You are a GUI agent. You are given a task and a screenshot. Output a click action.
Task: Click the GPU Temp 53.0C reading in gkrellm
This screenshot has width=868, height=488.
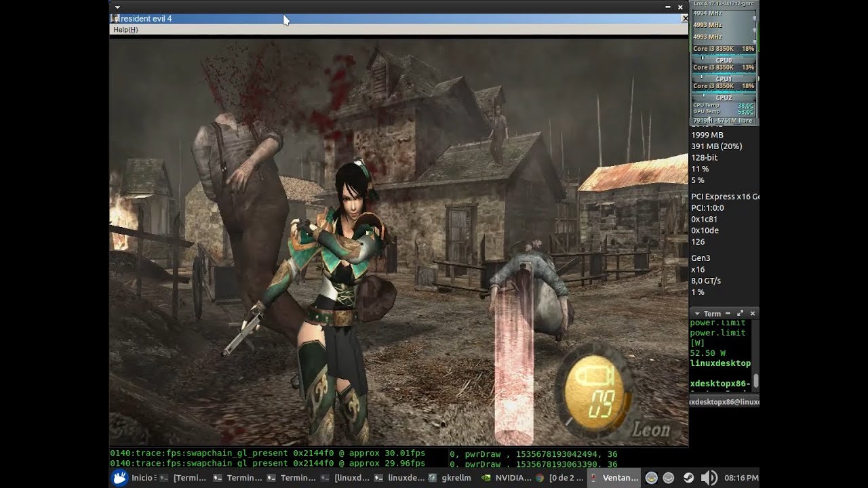[x=724, y=112]
